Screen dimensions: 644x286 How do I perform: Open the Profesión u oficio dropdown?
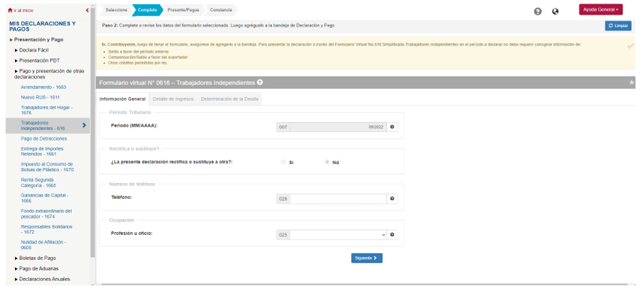pyautogui.click(x=338, y=234)
